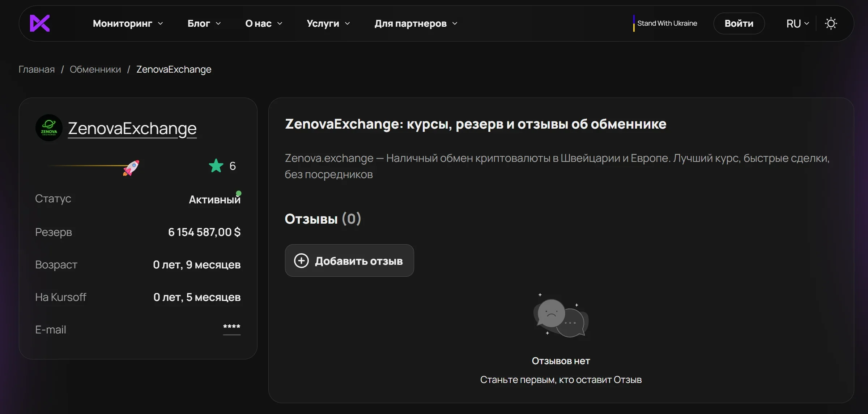The width and height of the screenshot is (868, 414).
Task: Expand the О нас menu chevron
Action: click(280, 23)
